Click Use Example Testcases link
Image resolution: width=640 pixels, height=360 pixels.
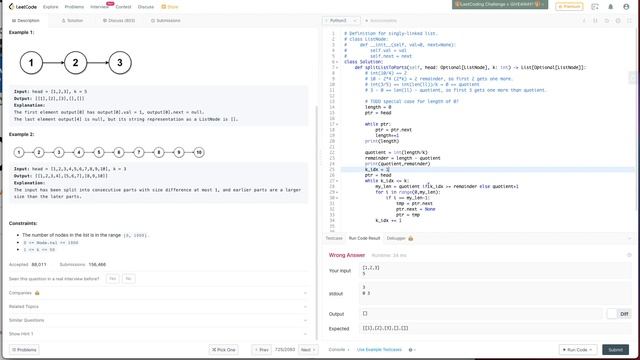tap(379, 350)
